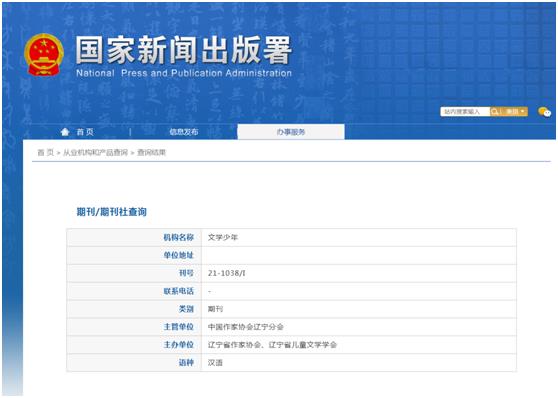558x398 pixels.
Task: Select the 期刊 category value
Action: tap(215, 309)
